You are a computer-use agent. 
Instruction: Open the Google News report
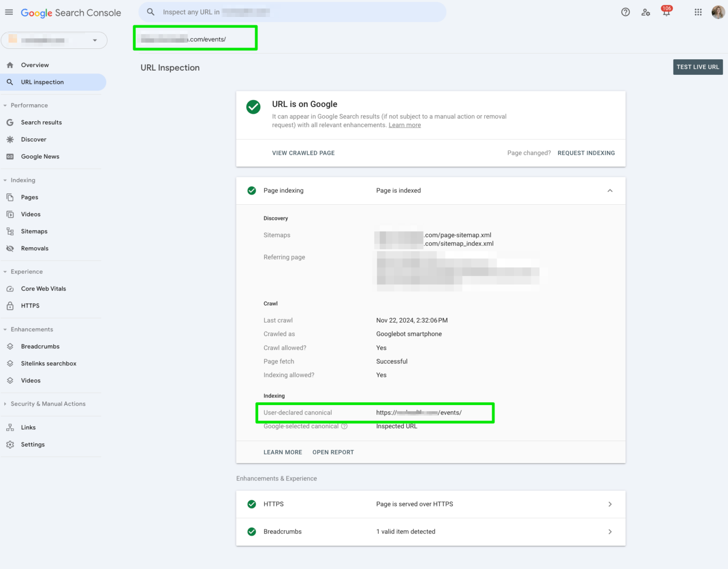[x=40, y=156]
